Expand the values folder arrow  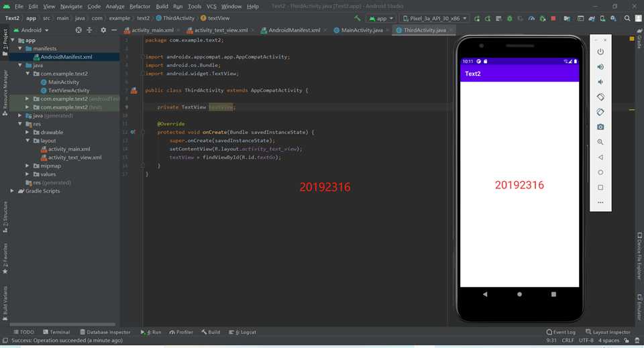28,174
